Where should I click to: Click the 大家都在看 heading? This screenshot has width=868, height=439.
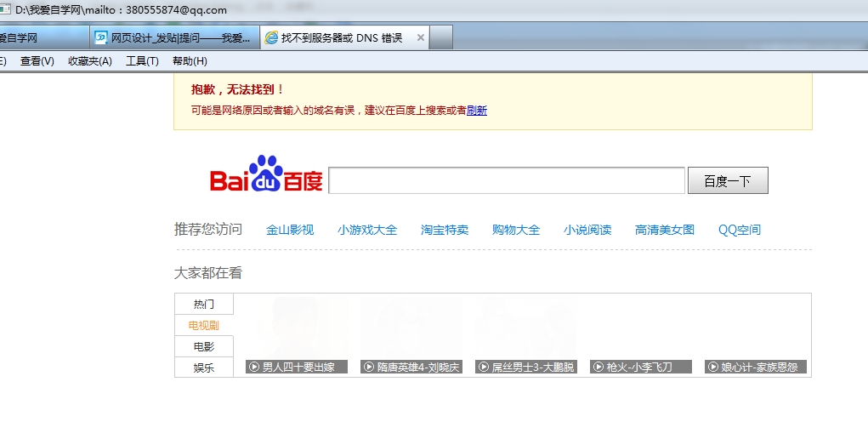(208, 273)
